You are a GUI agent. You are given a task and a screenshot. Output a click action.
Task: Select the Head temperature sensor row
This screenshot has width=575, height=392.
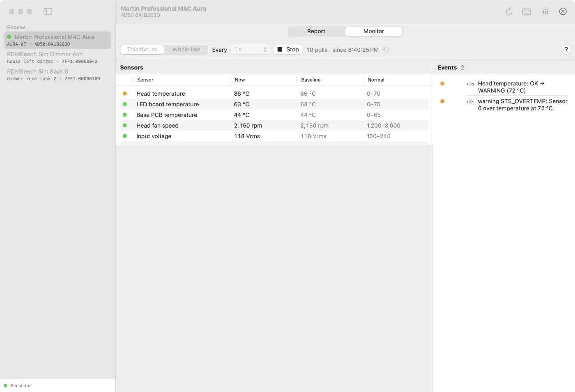click(274, 94)
